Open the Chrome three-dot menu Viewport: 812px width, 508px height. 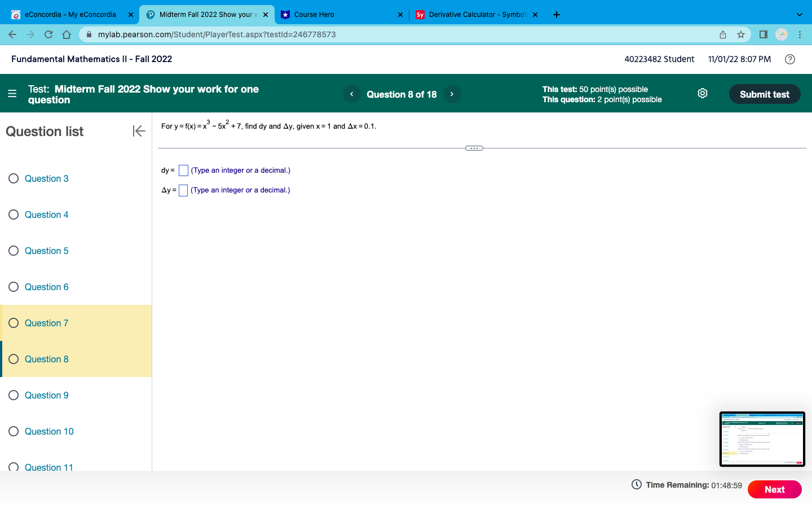click(x=800, y=34)
